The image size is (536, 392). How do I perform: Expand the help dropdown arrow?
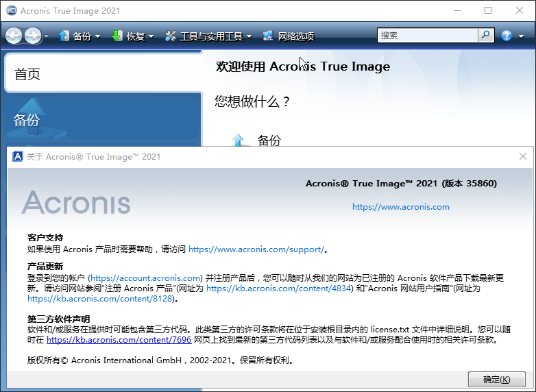pyautogui.click(x=520, y=36)
